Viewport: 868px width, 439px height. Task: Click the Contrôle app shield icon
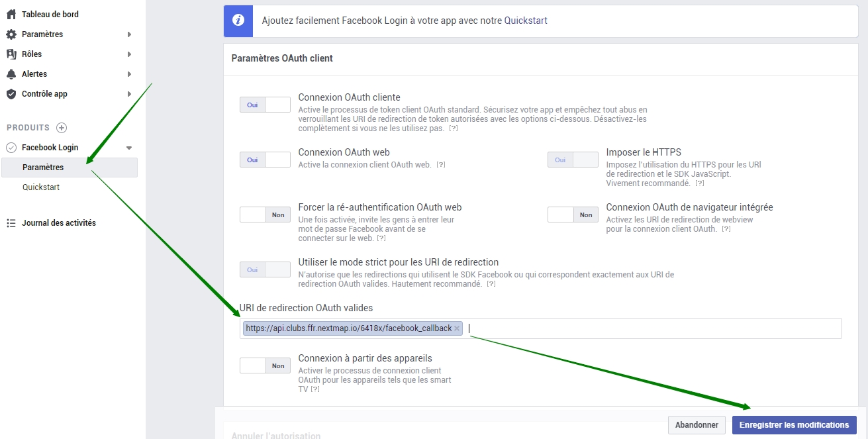tap(11, 93)
